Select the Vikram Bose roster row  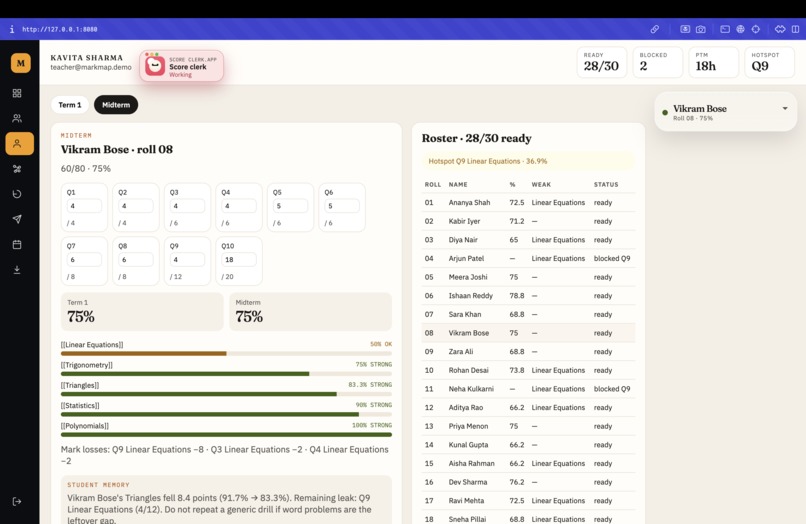click(x=528, y=333)
